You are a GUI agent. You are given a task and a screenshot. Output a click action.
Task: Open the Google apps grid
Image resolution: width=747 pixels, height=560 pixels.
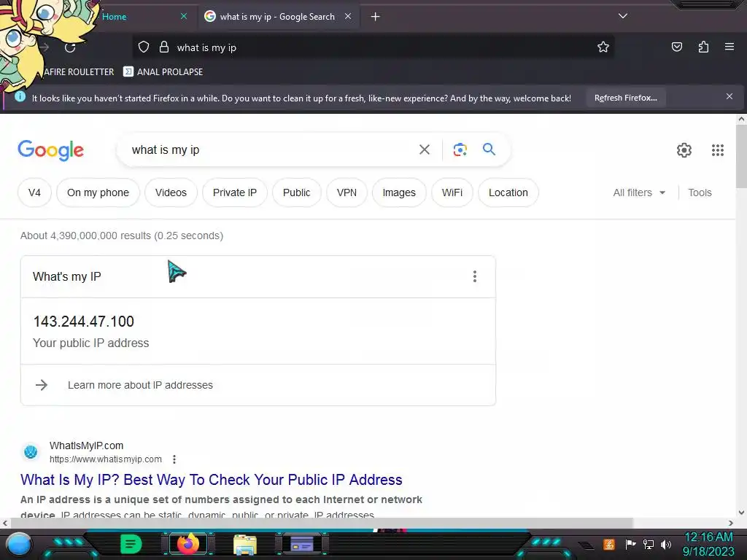[718, 150]
